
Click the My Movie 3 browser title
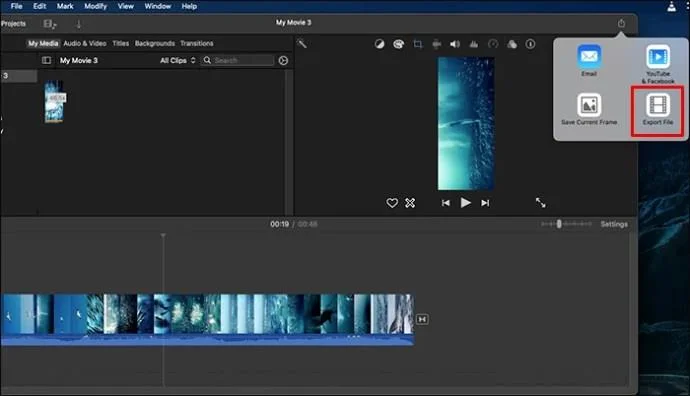click(x=79, y=60)
